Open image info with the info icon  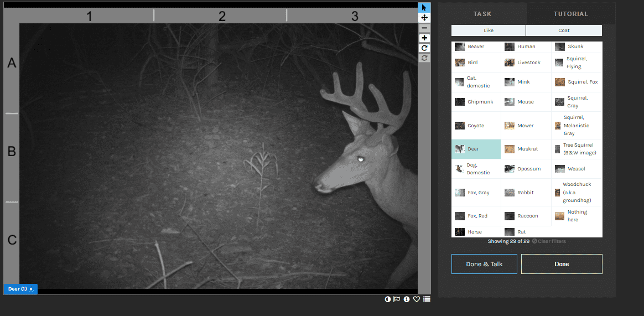(407, 299)
